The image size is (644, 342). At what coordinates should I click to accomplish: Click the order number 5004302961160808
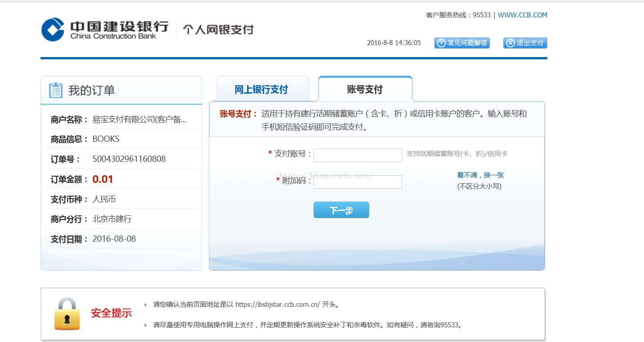pos(129,159)
